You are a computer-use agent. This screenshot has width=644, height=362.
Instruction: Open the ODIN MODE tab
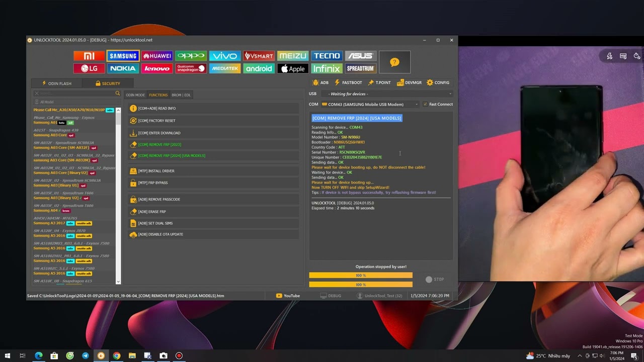[x=135, y=95]
